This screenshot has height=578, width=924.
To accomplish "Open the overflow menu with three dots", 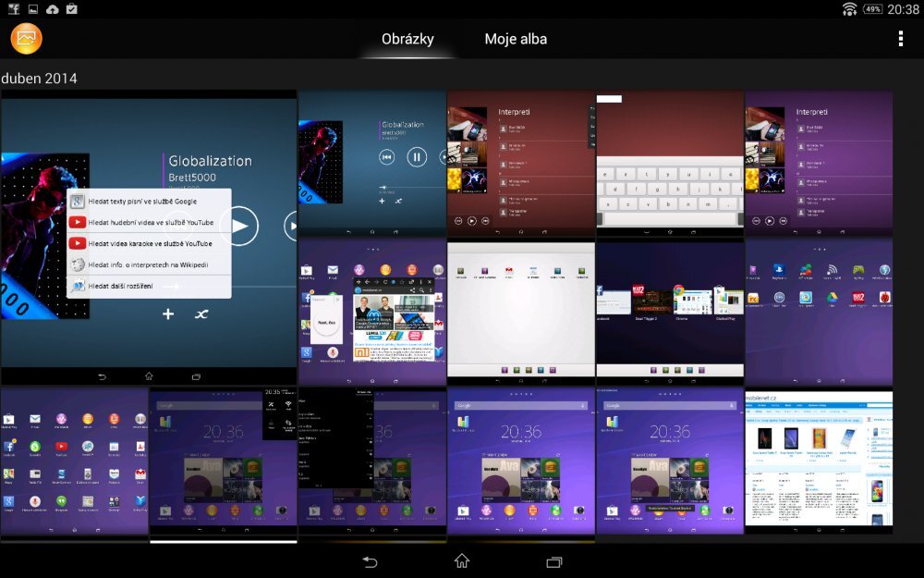I will point(900,39).
